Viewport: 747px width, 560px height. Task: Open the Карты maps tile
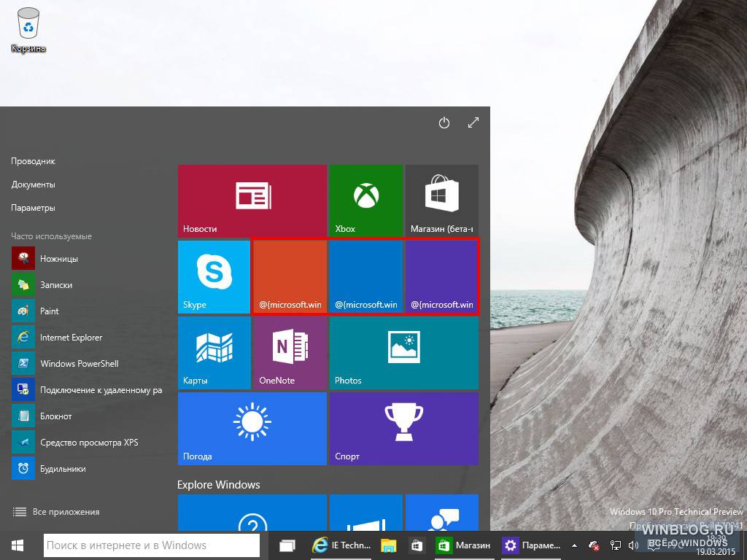214,353
